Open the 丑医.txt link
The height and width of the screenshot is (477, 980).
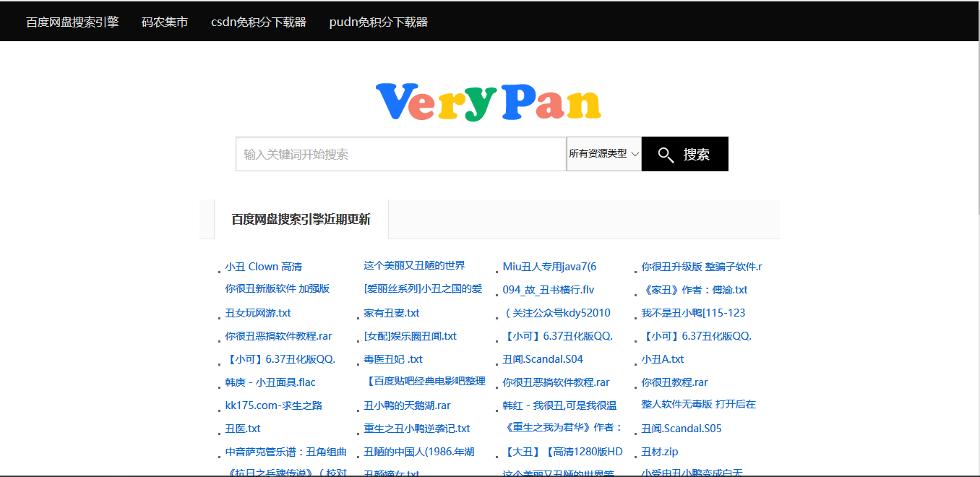click(x=243, y=429)
